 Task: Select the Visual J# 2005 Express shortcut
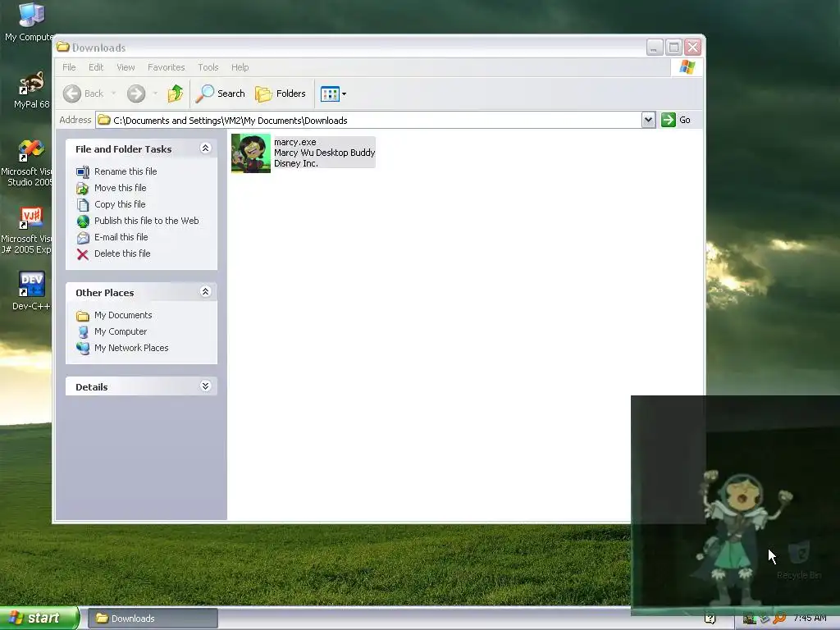(x=27, y=231)
